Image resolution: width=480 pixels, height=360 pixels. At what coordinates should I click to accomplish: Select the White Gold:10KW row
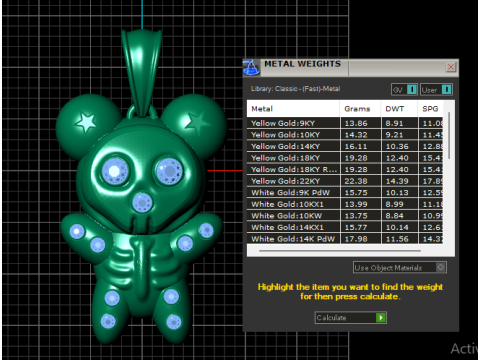345,216
